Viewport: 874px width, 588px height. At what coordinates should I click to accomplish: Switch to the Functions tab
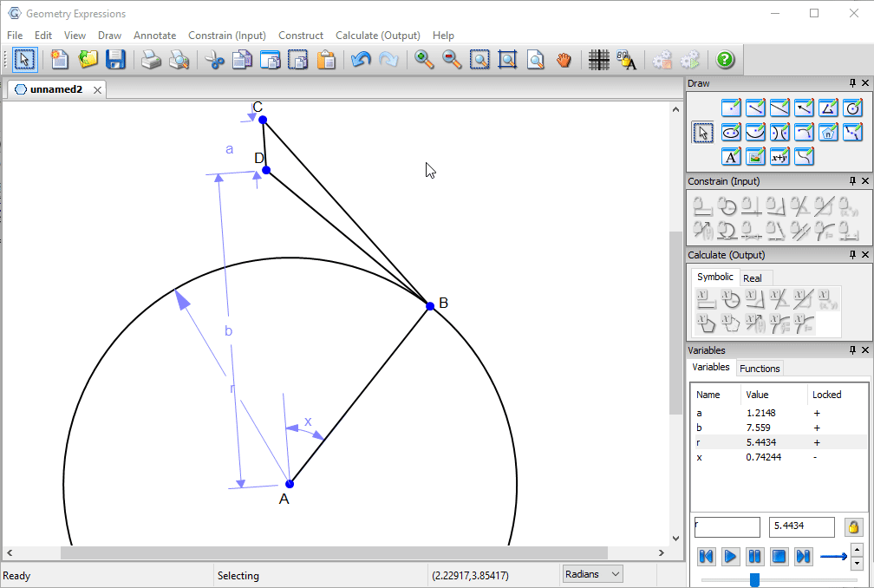[760, 369]
